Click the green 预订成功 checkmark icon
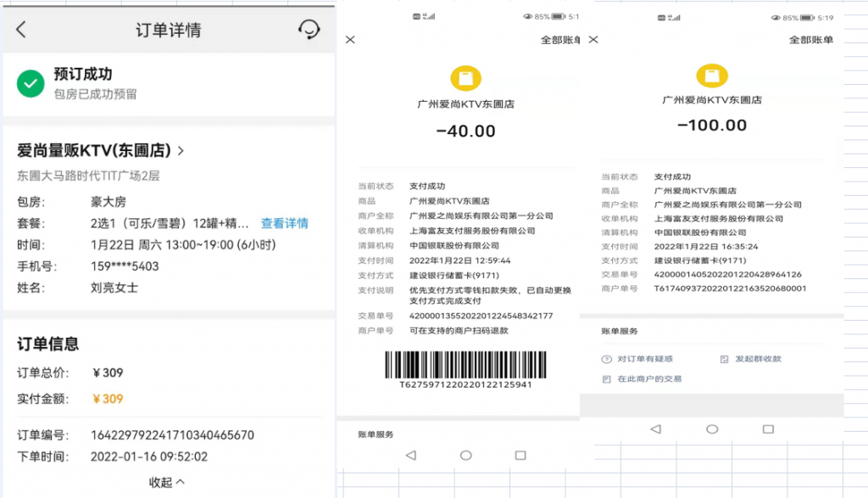The width and height of the screenshot is (868, 498). 31,83
